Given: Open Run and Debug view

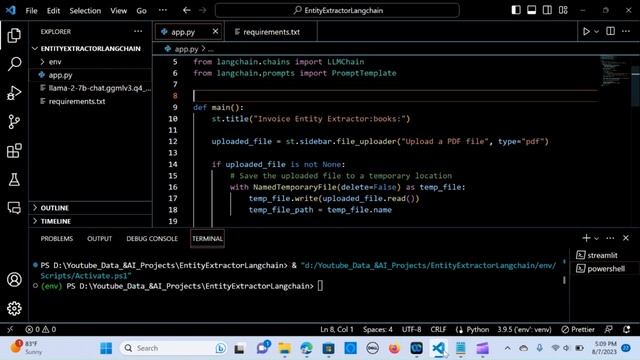Looking at the screenshot, I should (14, 93).
